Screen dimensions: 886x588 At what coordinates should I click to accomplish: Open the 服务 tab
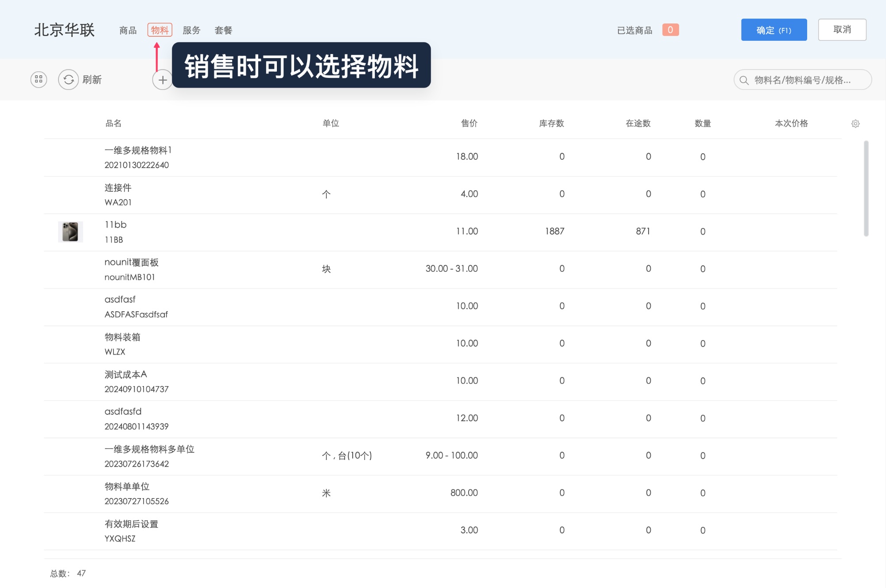(x=191, y=30)
